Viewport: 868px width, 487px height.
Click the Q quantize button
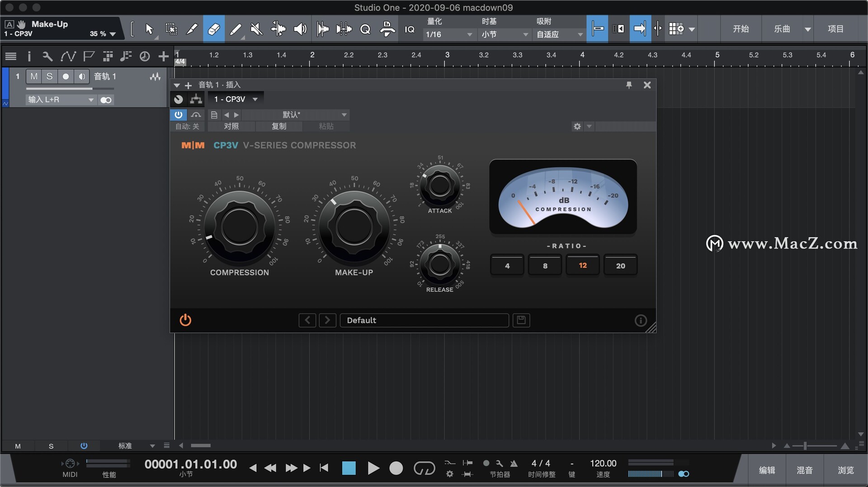[x=365, y=29]
